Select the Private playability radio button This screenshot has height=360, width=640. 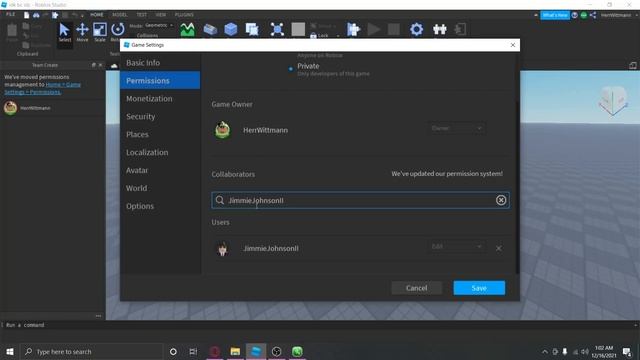pyautogui.click(x=291, y=69)
